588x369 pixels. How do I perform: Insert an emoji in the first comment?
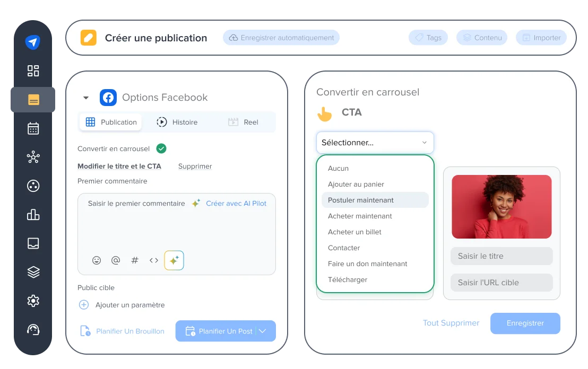coord(96,260)
